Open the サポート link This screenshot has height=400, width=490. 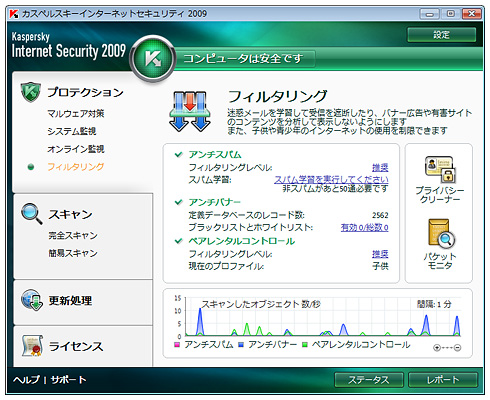click(68, 380)
